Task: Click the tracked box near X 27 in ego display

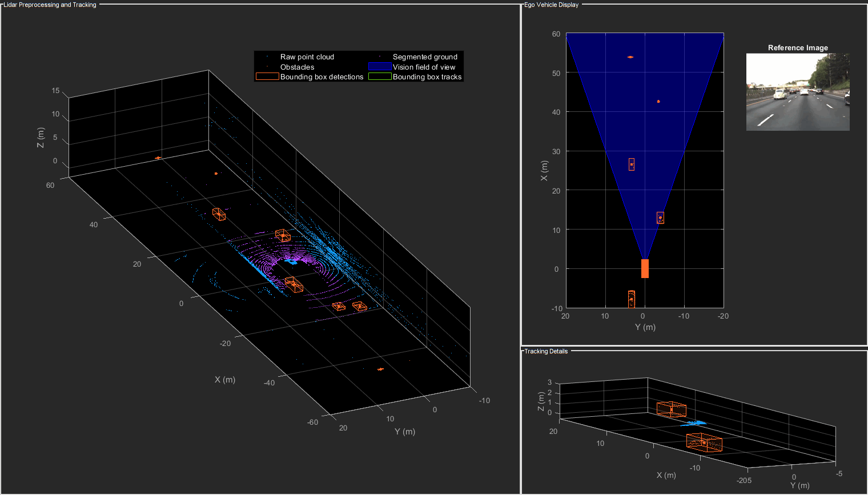Action: point(632,164)
